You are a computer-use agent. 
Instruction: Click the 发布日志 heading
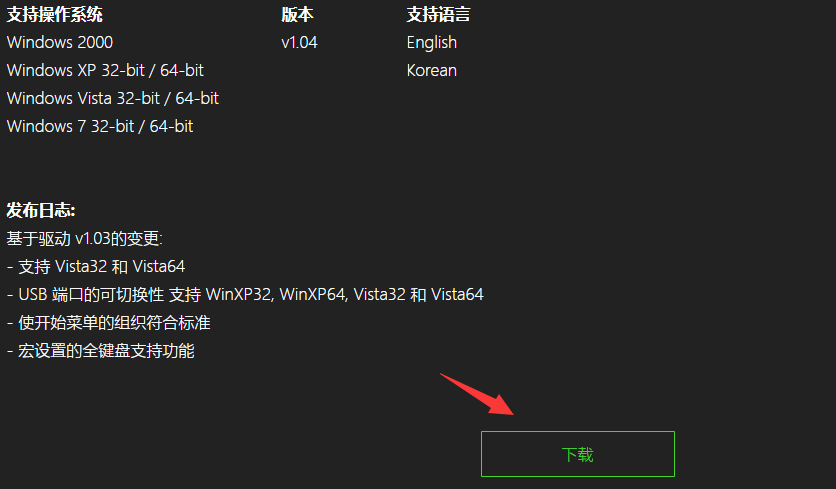(41, 210)
